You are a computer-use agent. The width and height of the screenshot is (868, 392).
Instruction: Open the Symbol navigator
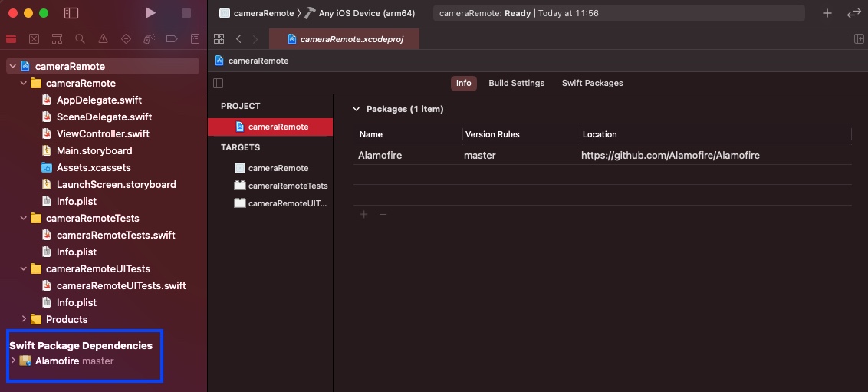[x=57, y=39]
